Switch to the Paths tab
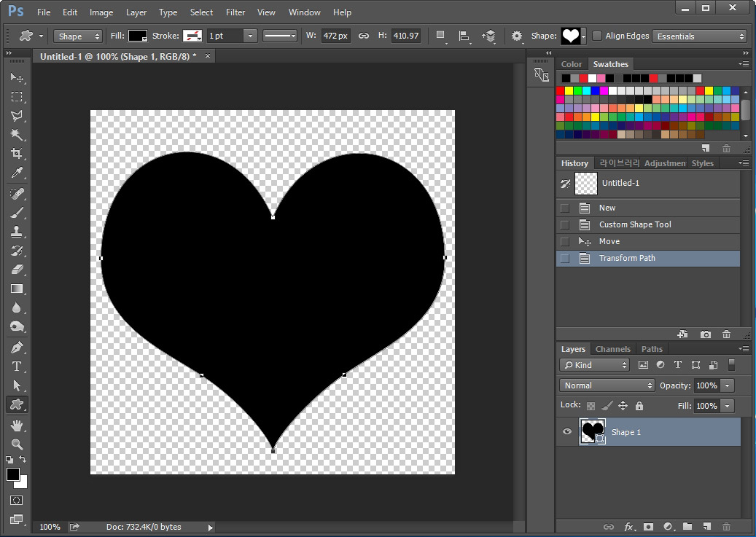This screenshot has height=537, width=756. pos(652,349)
